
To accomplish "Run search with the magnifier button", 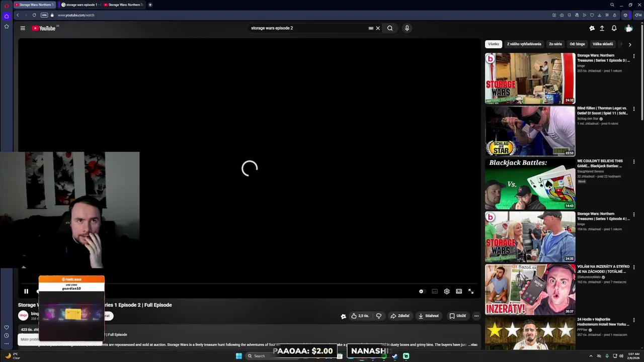I will pos(390,28).
